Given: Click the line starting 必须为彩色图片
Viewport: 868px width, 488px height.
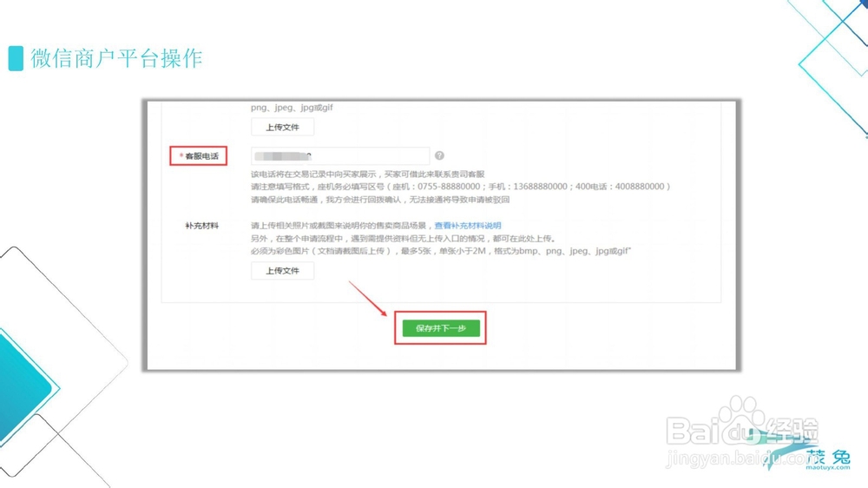Looking at the screenshot, I should pos(441,251).
